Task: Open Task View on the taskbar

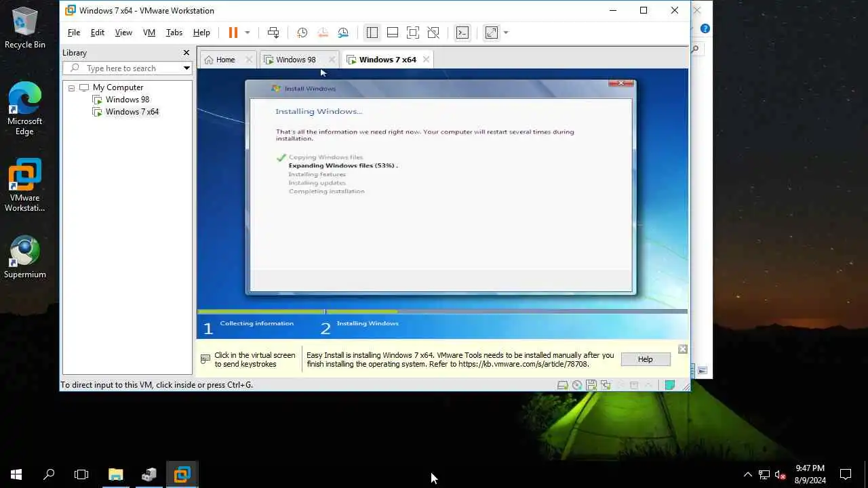Action: 81,474
